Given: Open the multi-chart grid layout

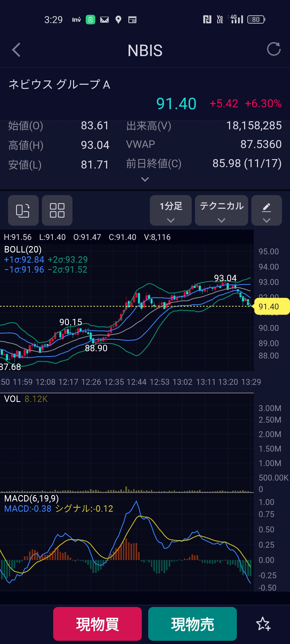Looking at the screenshot, I should (57, 210).
